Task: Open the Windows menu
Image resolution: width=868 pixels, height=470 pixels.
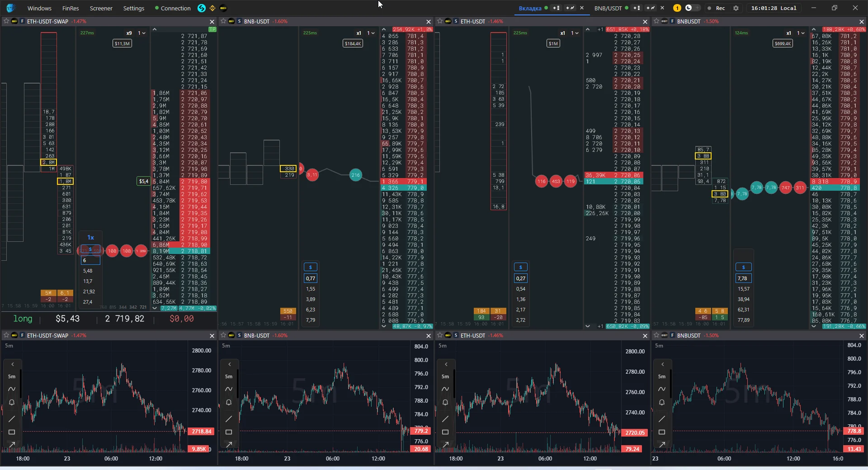Action: coord(39,8)
